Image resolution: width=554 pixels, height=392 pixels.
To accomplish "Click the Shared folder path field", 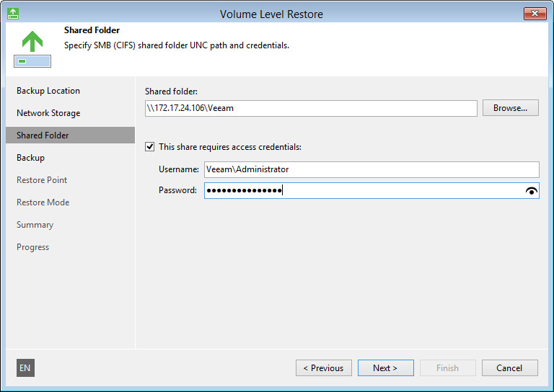I will point(311,108).
